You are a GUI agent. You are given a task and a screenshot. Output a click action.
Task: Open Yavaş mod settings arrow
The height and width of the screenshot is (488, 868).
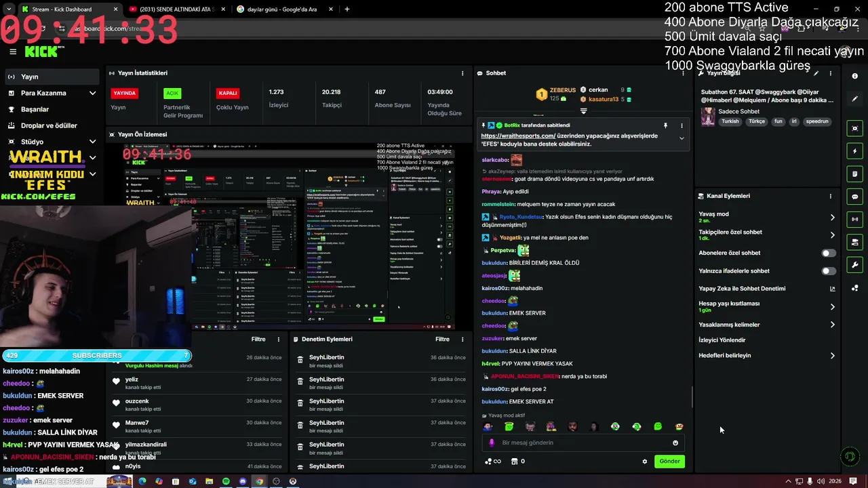pyautogui.click(x=833, y=218)
